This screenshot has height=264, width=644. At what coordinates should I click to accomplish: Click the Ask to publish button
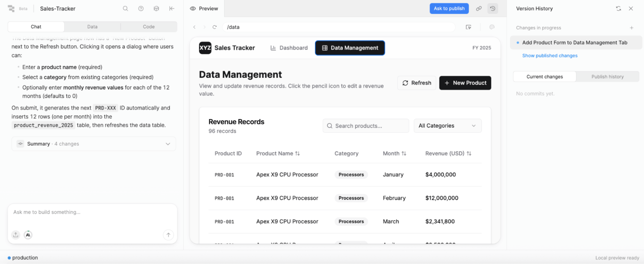(449, 9)
